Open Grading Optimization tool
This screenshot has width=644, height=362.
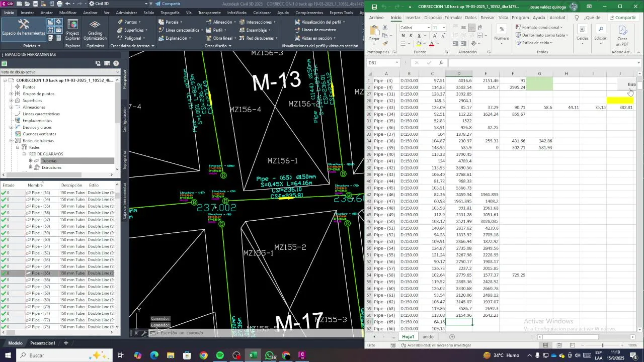[95, 30]
